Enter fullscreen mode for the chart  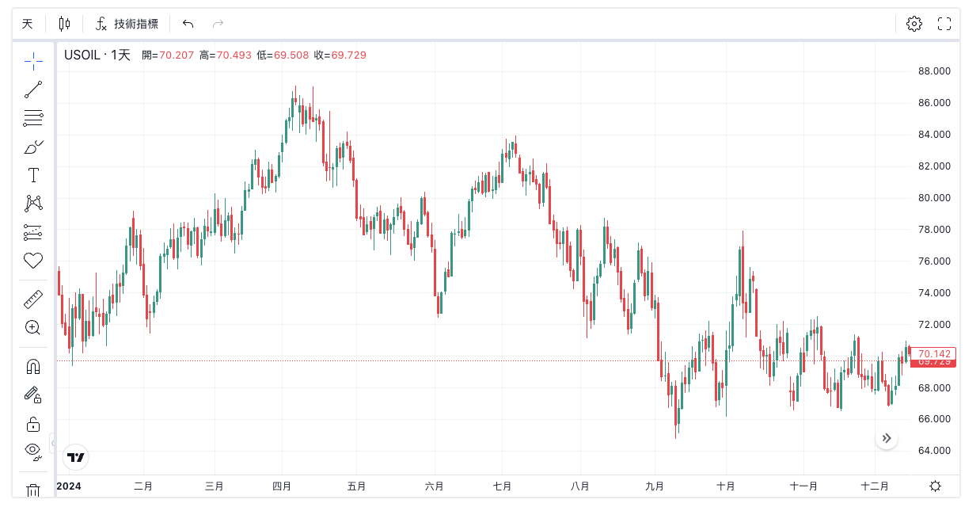tap(944, 24)
